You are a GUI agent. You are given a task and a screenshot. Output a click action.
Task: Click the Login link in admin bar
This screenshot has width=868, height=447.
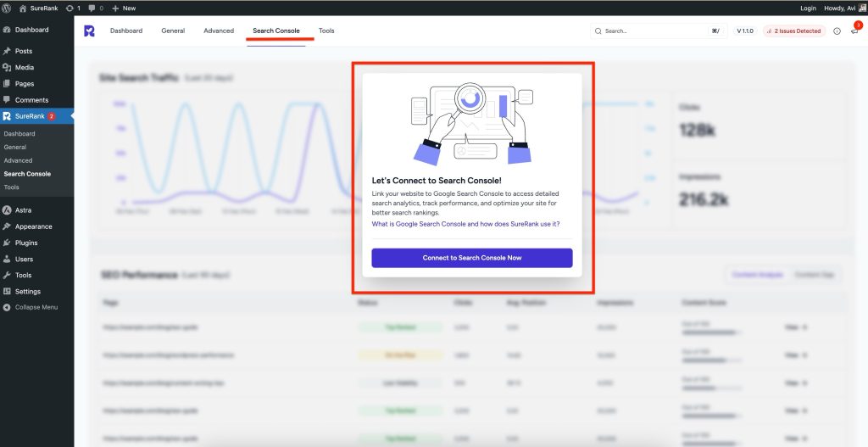click(808, 8)
